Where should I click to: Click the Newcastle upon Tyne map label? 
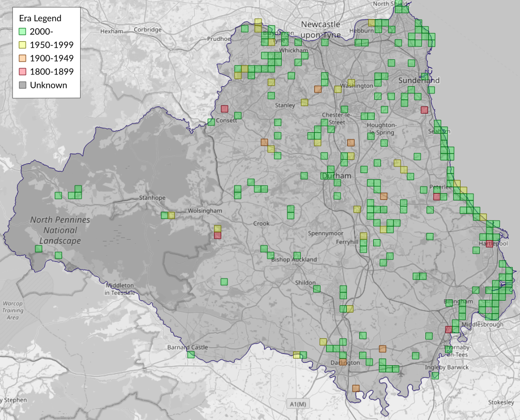coord(320,29)
